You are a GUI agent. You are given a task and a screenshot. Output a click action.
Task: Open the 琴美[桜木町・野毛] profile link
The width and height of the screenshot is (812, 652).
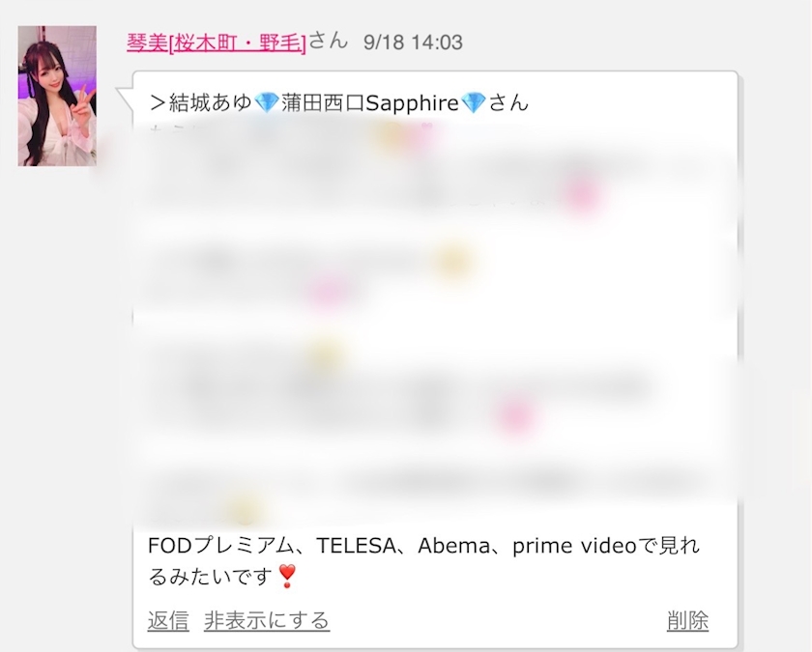[217, 43]
